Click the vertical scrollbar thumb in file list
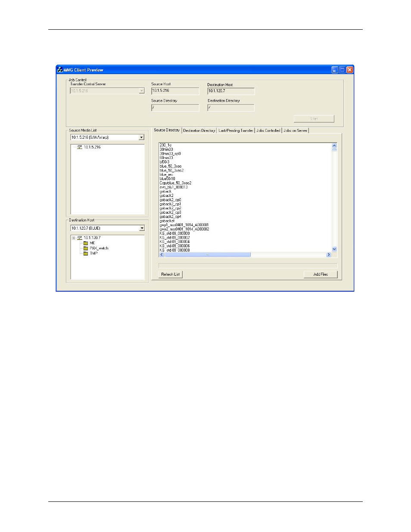 coord(334,149)
